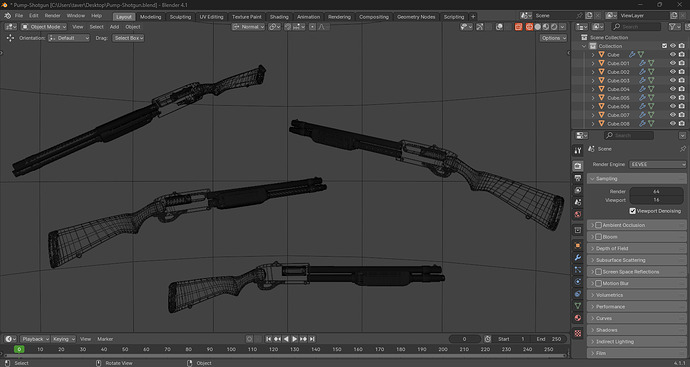
Task: Open the Object Mode dropdown
Action: (x=44, y=27)
